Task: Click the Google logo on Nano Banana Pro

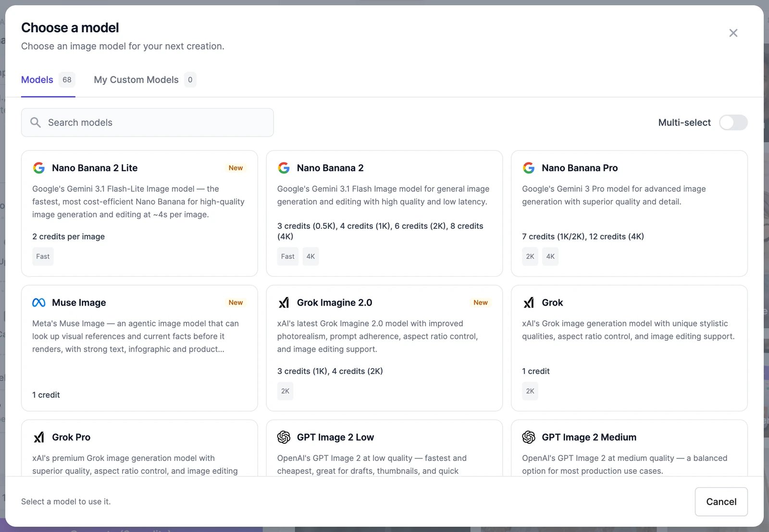Action: [529, 168]
